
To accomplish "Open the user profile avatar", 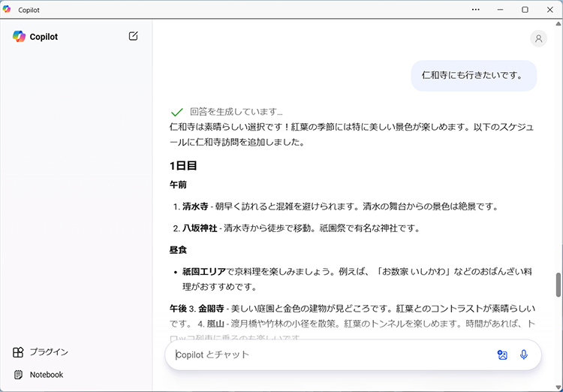I will click(x=538, y=39).
